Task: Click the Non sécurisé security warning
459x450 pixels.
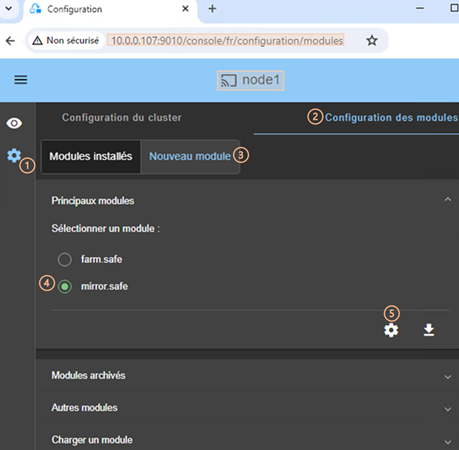Action: [66, 41]
